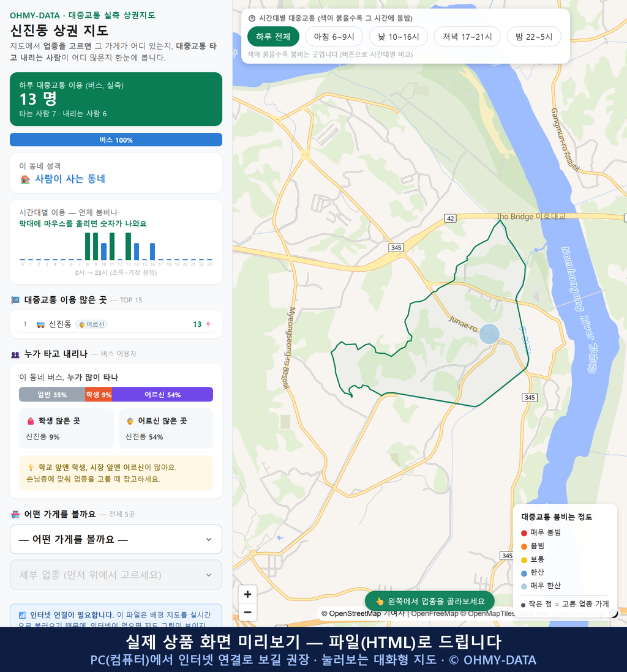Click the 어르신 badge in 신진동 row
Screen dimensions: 627x672
click(x=91, y=324)
